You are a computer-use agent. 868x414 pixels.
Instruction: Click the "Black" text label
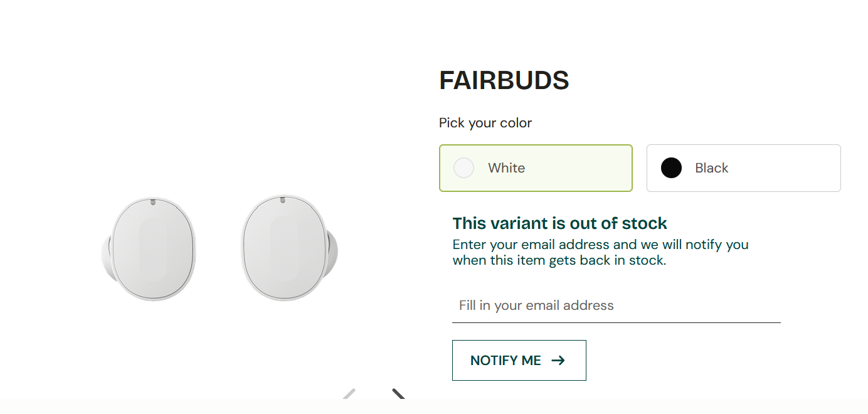pos(711,168)
